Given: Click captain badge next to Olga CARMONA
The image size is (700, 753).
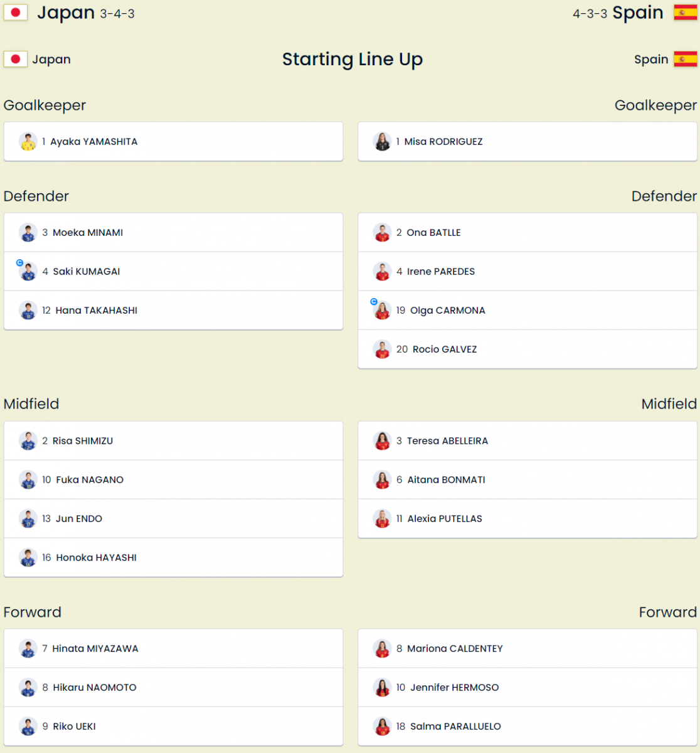Looking at the screenshot, I should pos(374,302).
